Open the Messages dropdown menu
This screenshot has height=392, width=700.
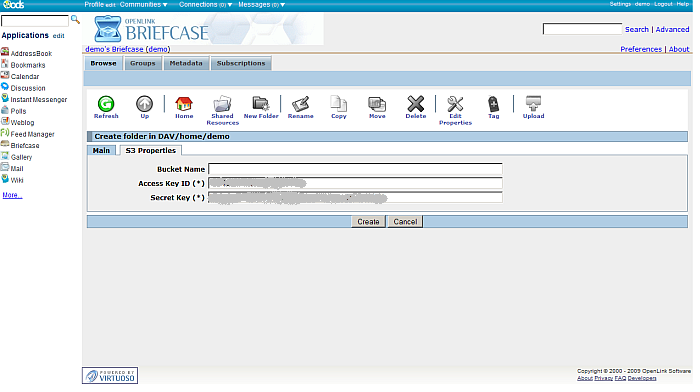point(262,4)
